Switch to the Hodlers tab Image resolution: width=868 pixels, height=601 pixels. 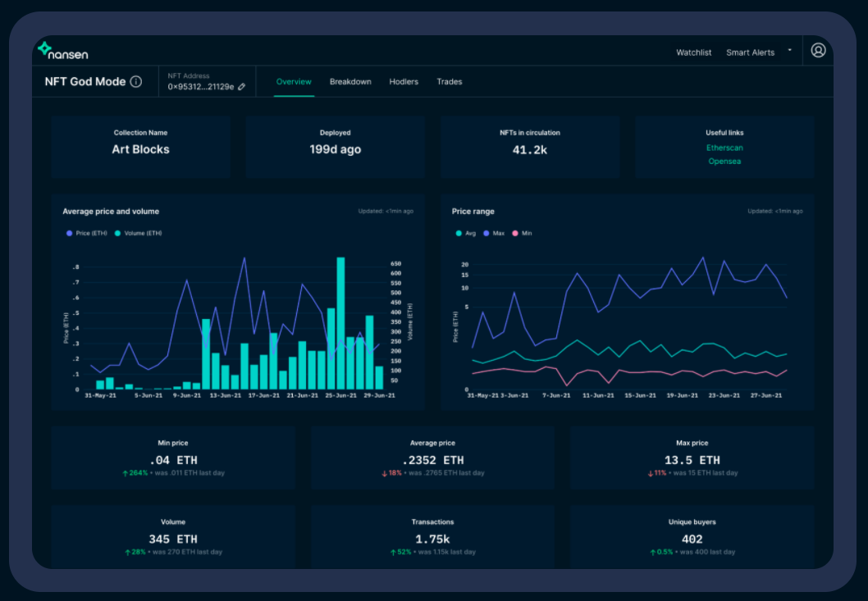(x=404, y=82)
